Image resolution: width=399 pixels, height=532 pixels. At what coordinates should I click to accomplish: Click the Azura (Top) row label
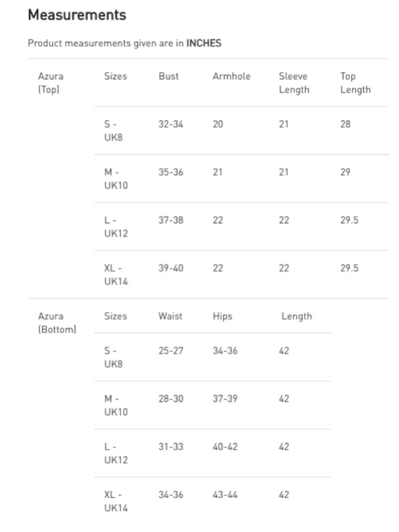pos(51,83)
